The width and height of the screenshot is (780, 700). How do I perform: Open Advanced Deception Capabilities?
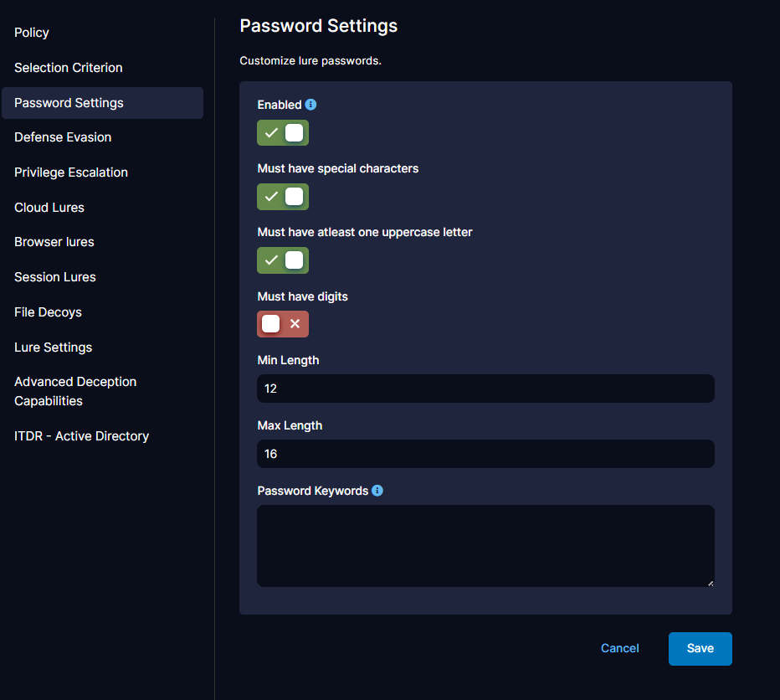coord(75,390)
